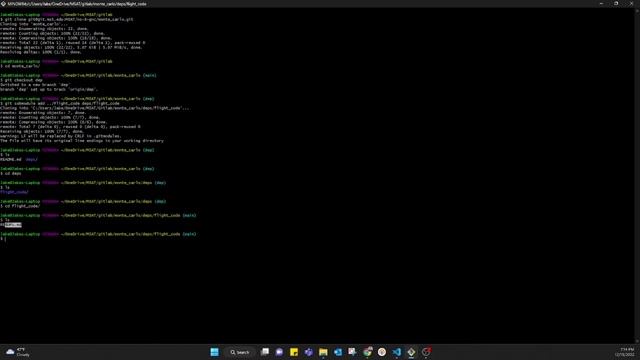This screenshot has width=640, height=360.
Task: Click the 'cd monte_carlo/' command line
Action: [20, 66]
